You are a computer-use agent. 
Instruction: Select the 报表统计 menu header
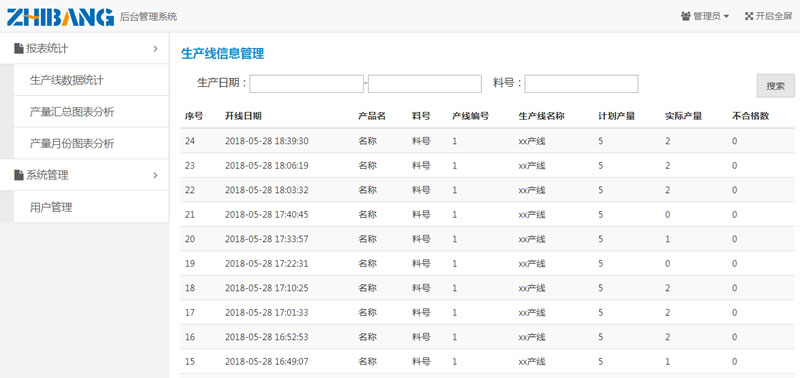[84, 49]
